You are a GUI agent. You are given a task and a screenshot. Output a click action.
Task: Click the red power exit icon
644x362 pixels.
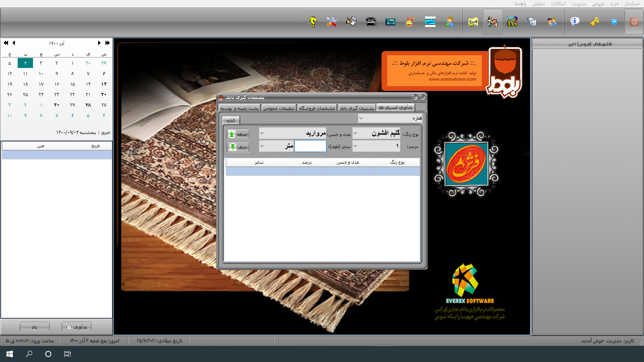tap(634, 22)
